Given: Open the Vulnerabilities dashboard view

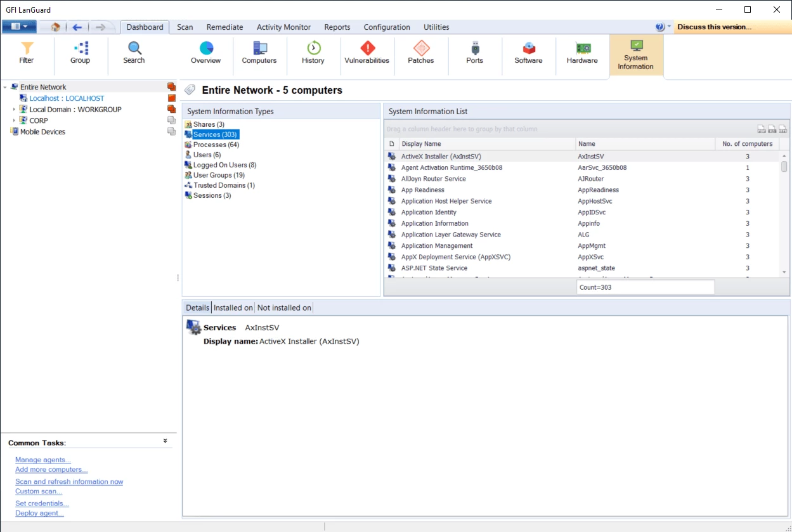Looking at the screenshot, I should (x=367, y=53).
